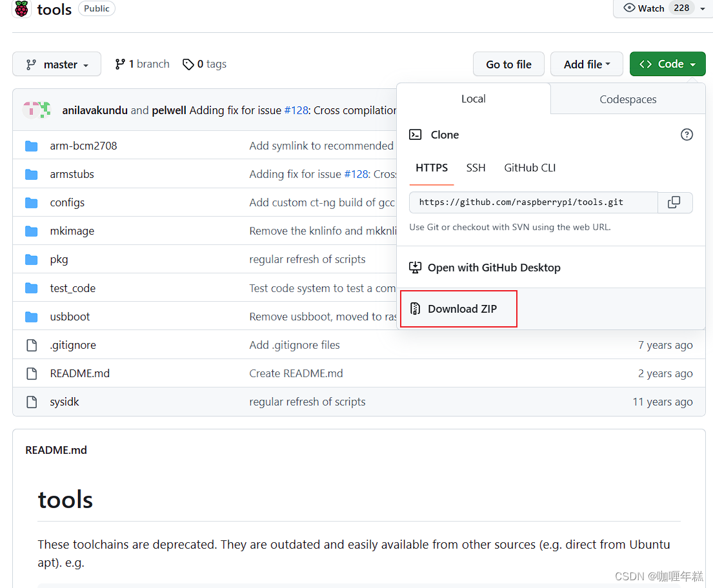Viewport: 713px width, 588px height.
Task: Click the arm-bcm2708 folder icon
Action: click(32, 146)
